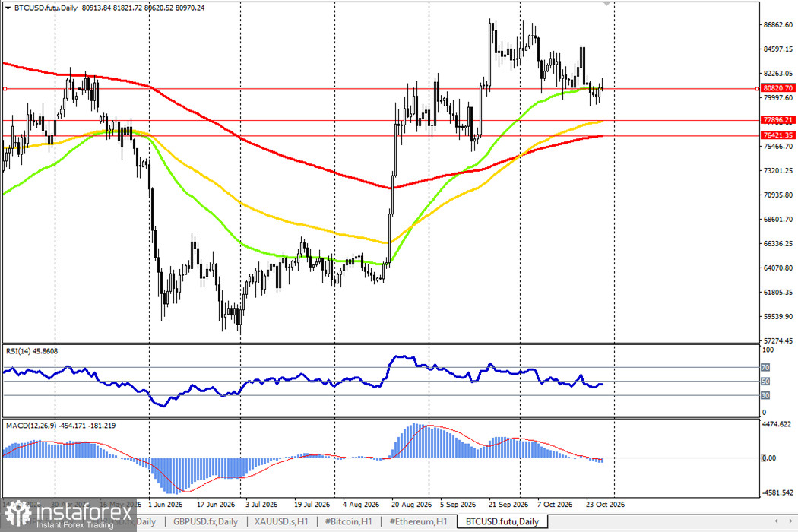The height and width of the screenshot is (532, 798).
Task: Click the 77896.21 horizontal level price tag
Action: (778, 120)
